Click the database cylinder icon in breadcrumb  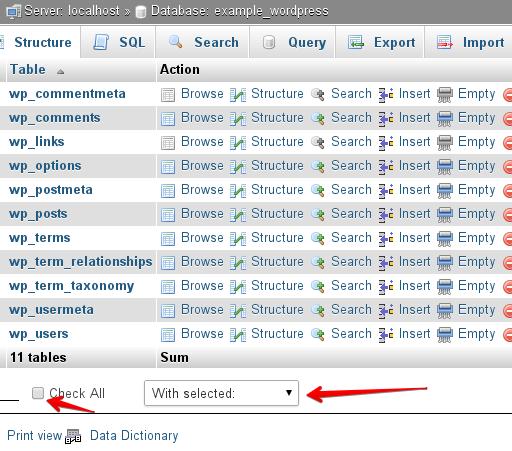(x=141, y=12)
